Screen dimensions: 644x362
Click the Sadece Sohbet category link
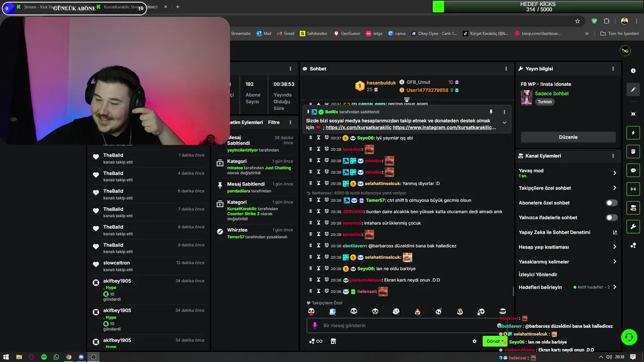pos(552,94)
